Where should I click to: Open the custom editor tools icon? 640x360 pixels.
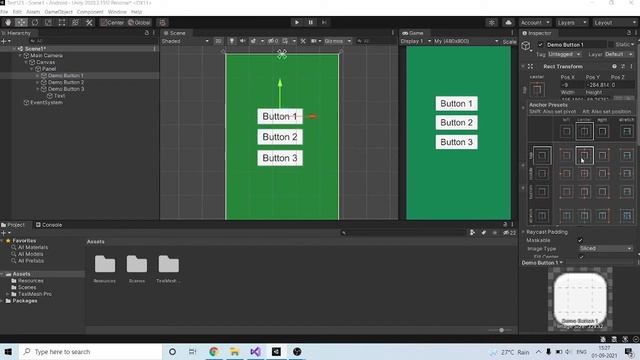(x=89, y=22)
